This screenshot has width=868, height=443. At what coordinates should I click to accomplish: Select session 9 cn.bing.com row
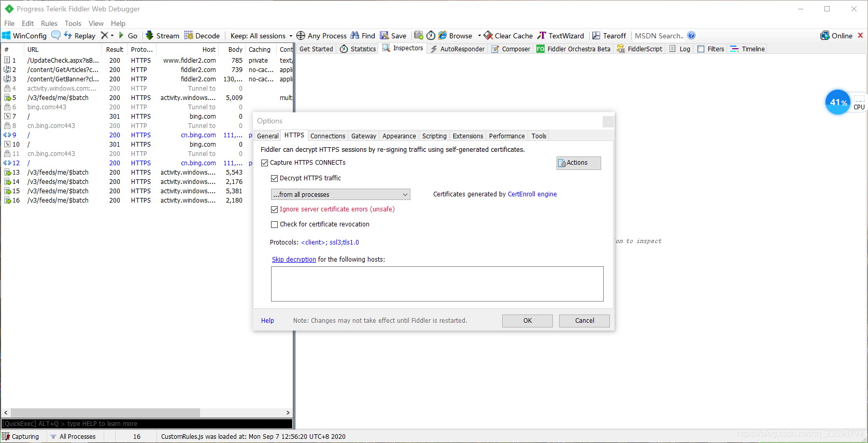147,135
